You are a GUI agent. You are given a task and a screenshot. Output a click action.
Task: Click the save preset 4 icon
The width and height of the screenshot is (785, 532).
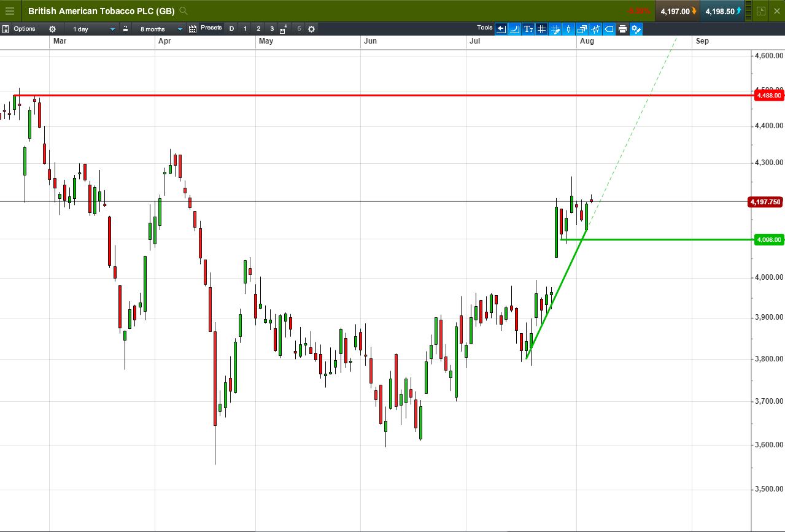pyautogui.click(x=284, y=29)
